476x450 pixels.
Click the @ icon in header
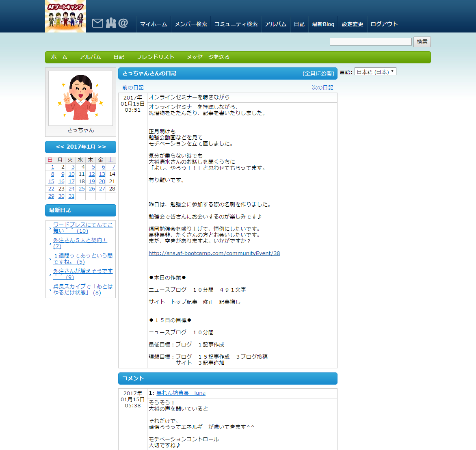123,23
